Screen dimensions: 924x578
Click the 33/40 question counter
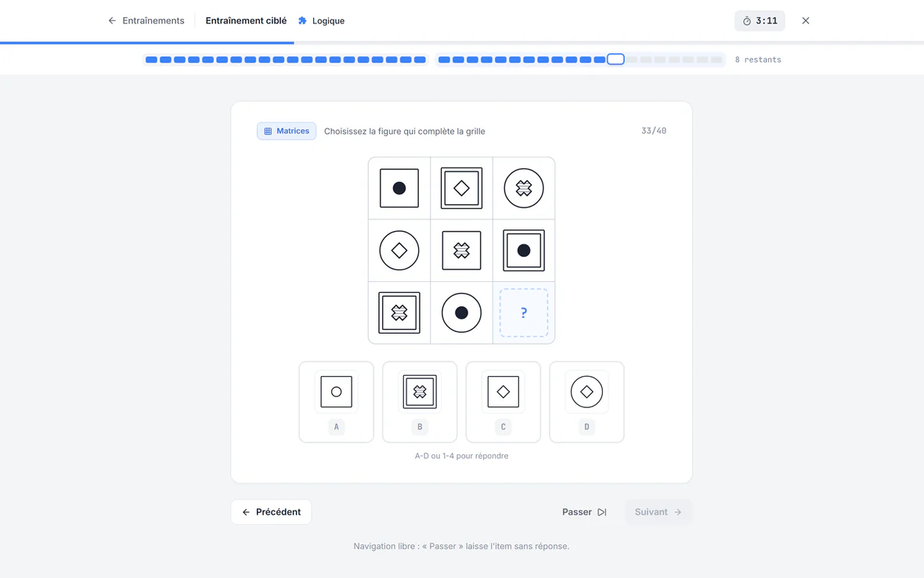654,131
